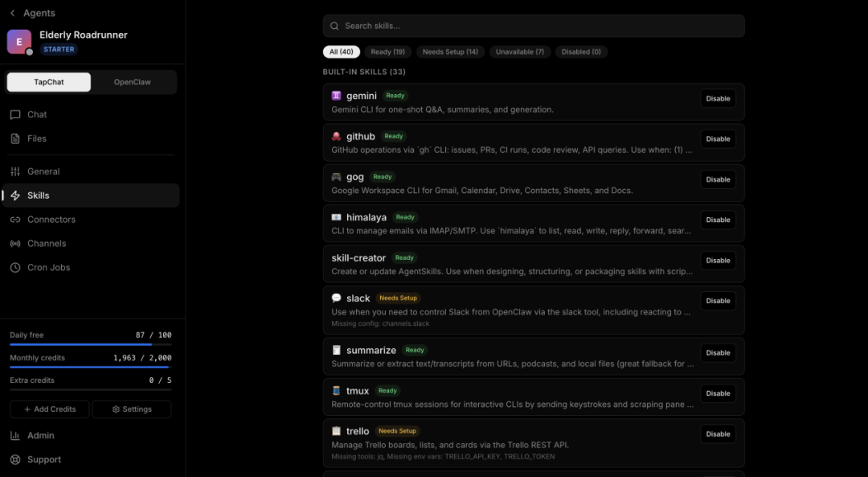Disable the tmux skill
The image size is (868, 477).
tap(718, 393)
